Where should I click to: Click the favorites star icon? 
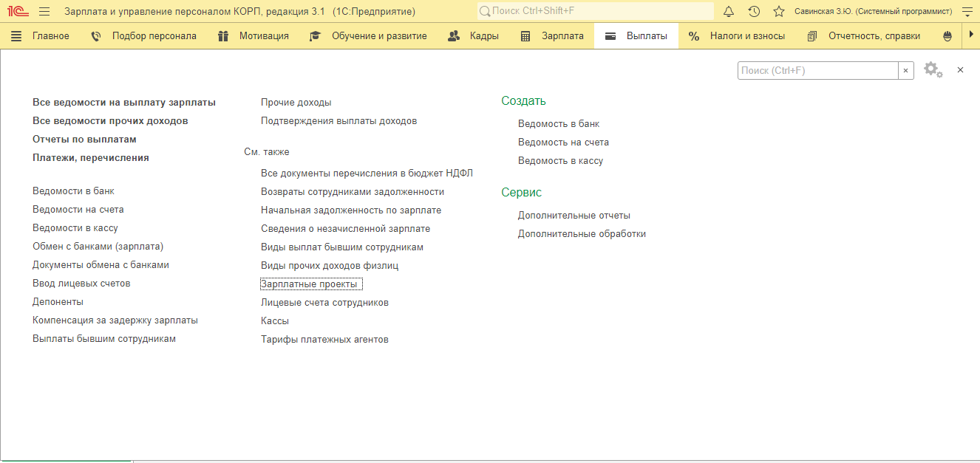point(778,10)
